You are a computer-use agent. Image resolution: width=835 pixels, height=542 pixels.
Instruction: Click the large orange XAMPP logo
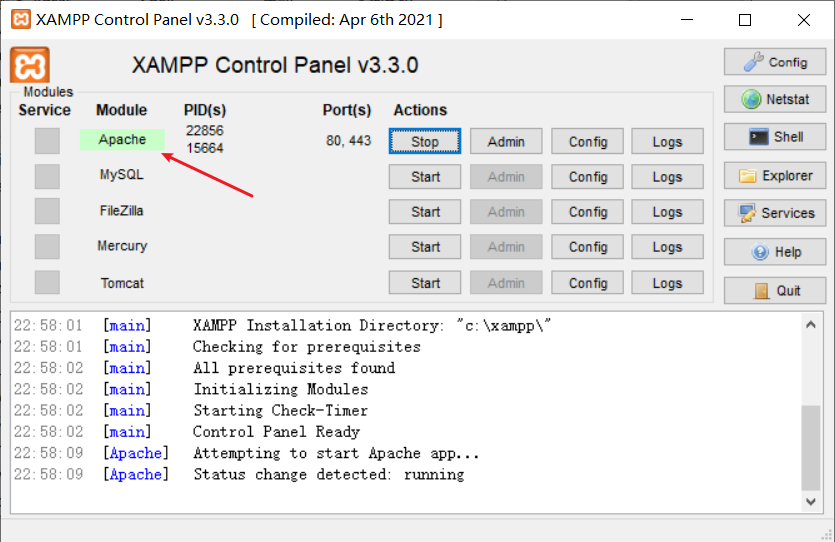[30, 65]
